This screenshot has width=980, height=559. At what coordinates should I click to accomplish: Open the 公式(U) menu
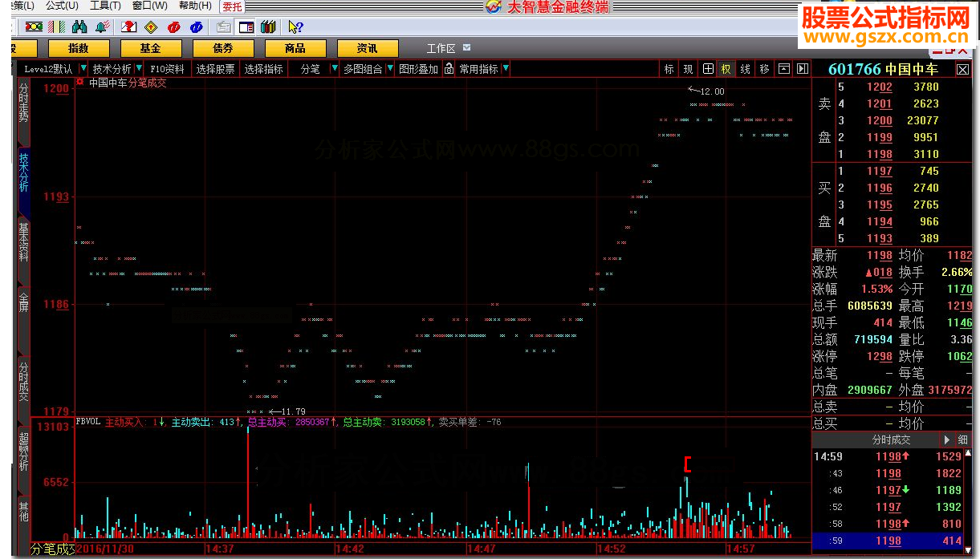62,6
